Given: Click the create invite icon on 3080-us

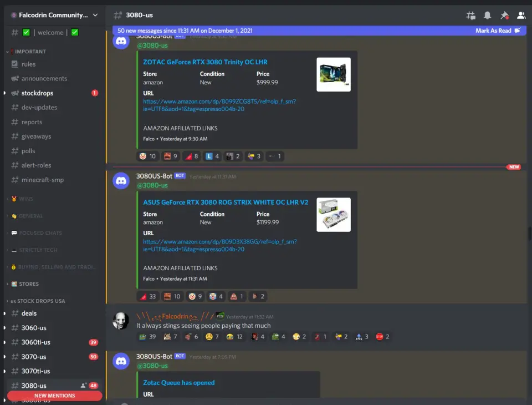Looking at the screenshot, I should pos(84,386).
